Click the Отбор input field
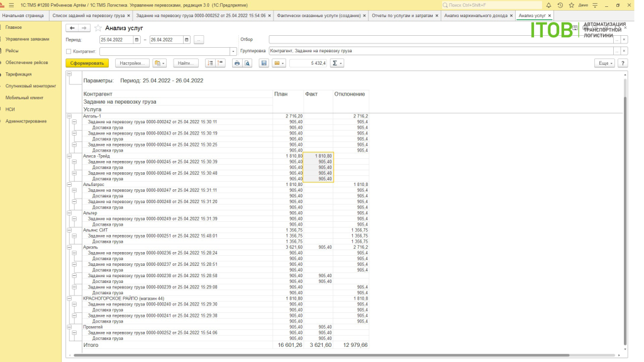644x362 pixels. coord(441,40)
